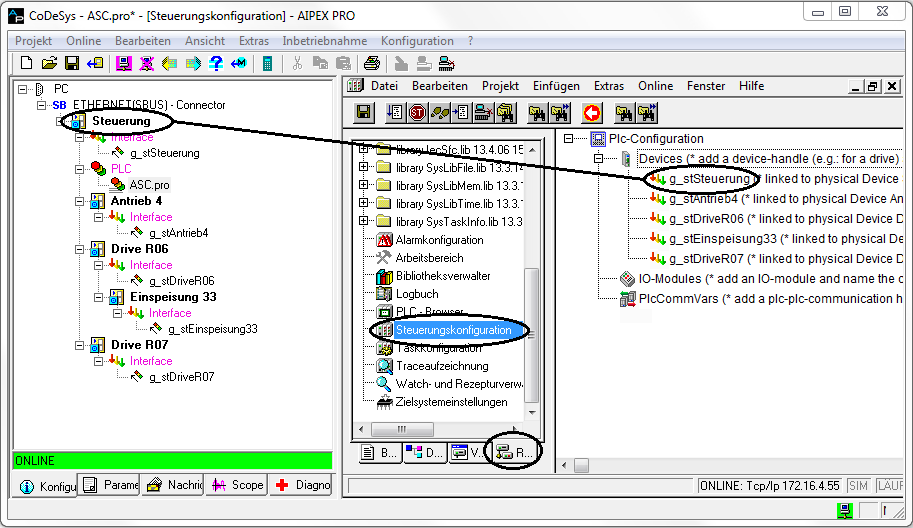
Task: Click binoculars find icon immediately left of red arrow
Action: pos(560,112)
